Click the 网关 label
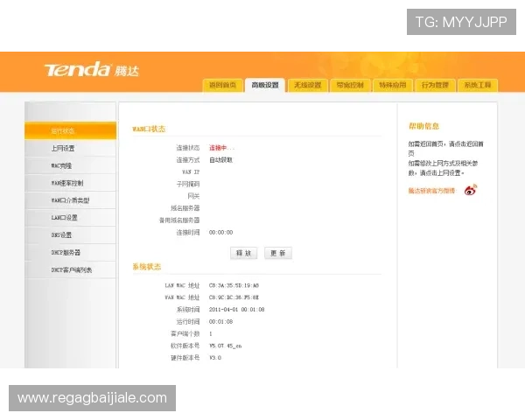The image size is (525, 420). click(193, 196)
